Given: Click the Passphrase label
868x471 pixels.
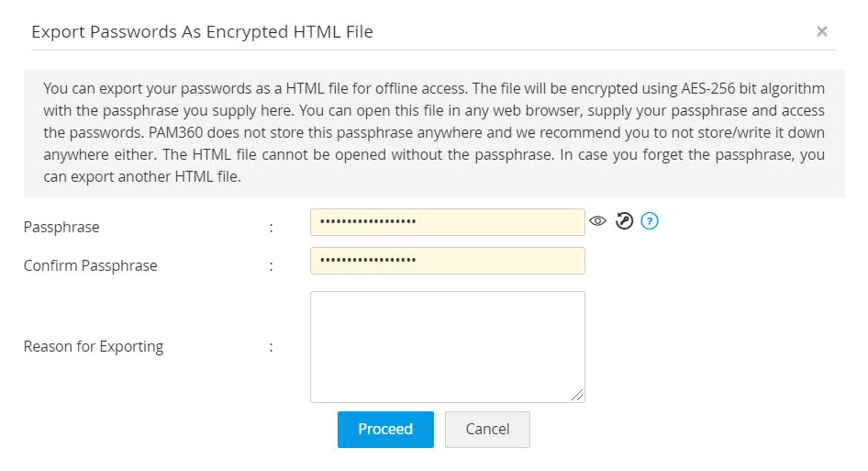Looking at the screenshot, I should click(61, 227).
